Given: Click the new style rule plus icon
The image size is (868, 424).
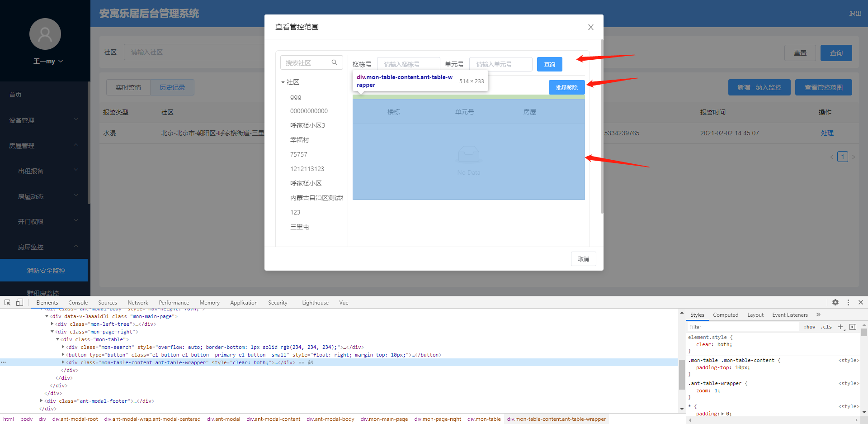Looking at the screenshot, I should [840, 327].
